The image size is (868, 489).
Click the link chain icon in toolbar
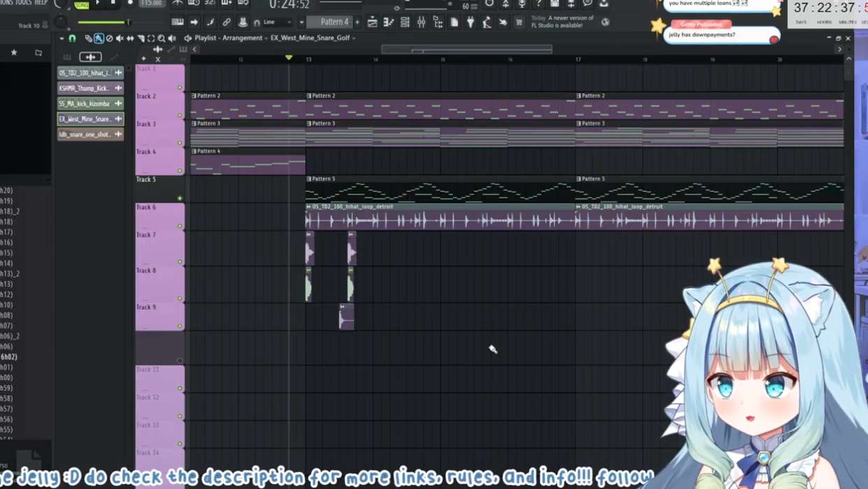[226, 22]
